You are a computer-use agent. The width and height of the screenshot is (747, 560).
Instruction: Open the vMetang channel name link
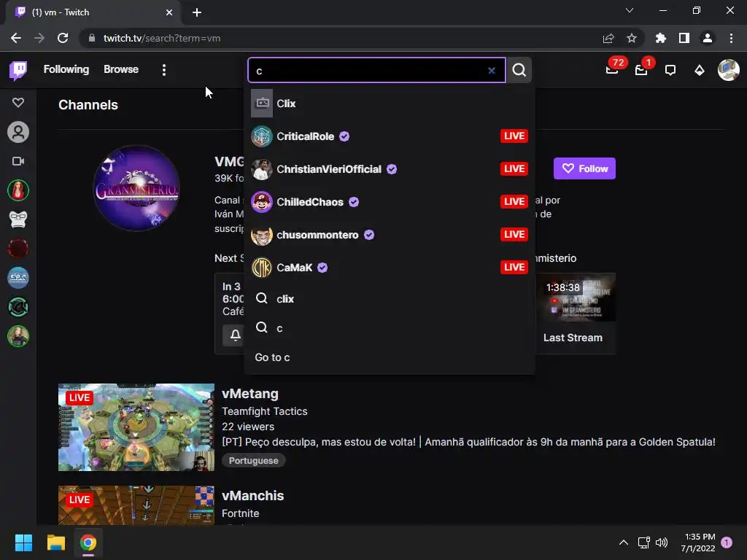[x=250, y=394]
